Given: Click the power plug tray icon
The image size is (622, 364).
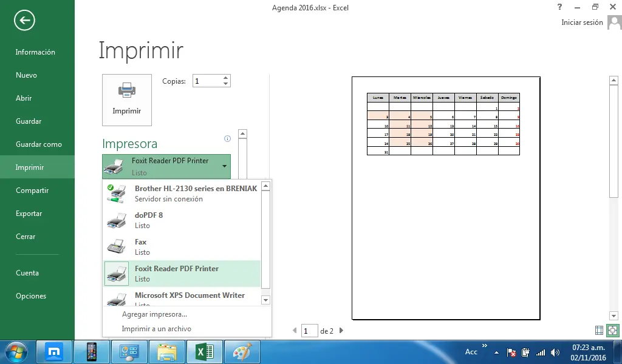Looking at the screenshot, I should click(x=525, y=352).
